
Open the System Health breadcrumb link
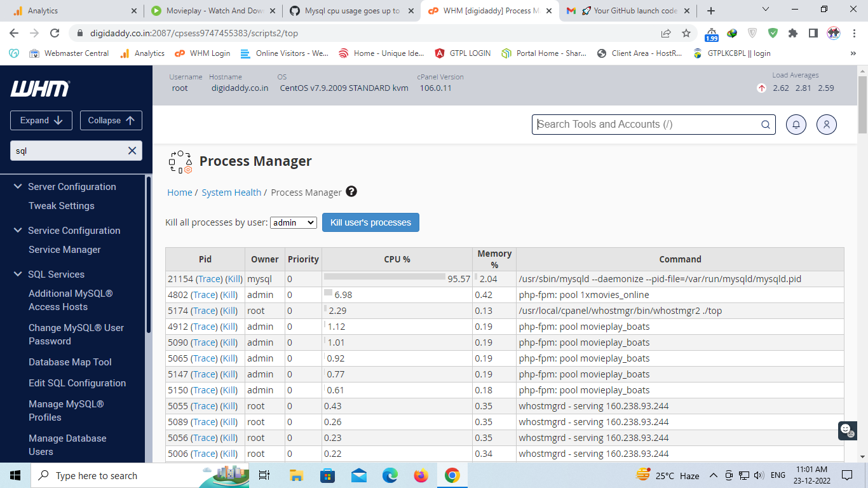(231, 192)
